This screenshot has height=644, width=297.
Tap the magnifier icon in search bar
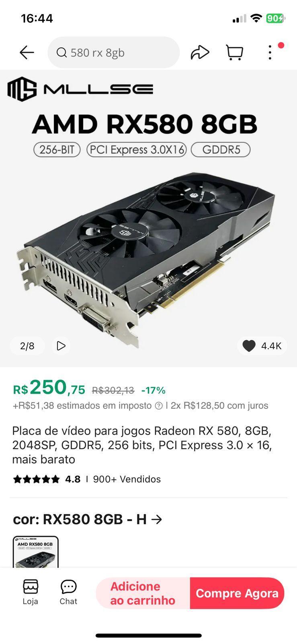[x=61, y=52]
